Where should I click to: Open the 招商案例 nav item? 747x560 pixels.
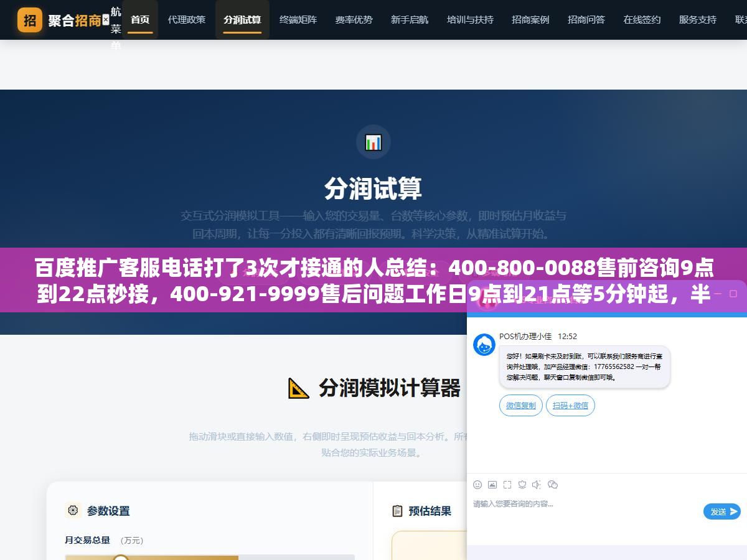click(530, 19)
